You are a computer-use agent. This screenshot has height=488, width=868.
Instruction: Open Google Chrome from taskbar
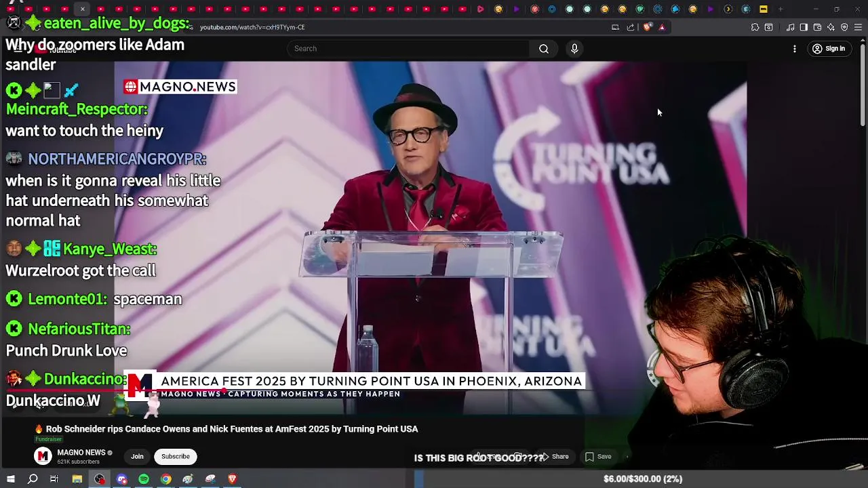166,479
